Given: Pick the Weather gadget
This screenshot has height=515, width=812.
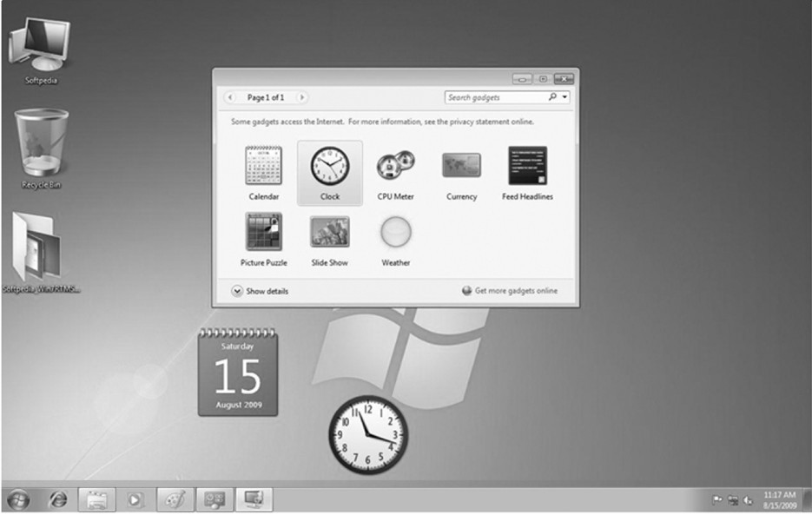Looking at the screenshot, I should tap(396, 241).
